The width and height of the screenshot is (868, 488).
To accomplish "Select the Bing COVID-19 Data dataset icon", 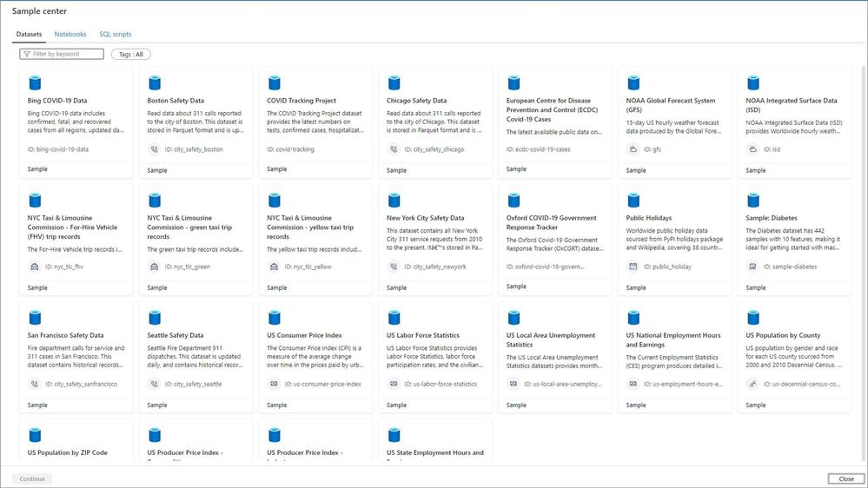I will [35, 83].
